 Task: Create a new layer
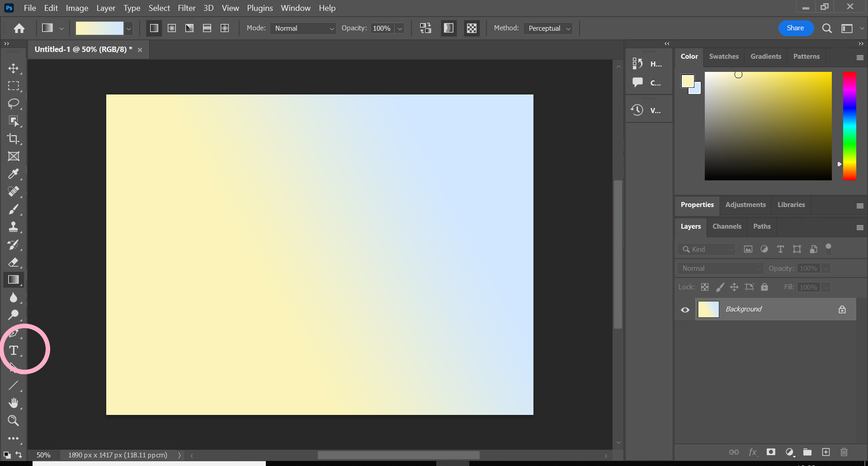pos(826,452)
